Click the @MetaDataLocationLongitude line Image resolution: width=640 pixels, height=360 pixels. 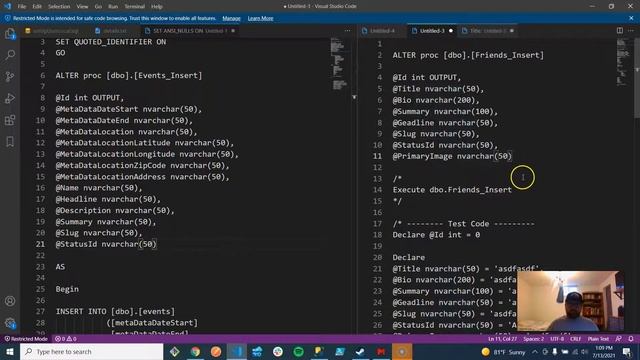[x=147, y=154]
